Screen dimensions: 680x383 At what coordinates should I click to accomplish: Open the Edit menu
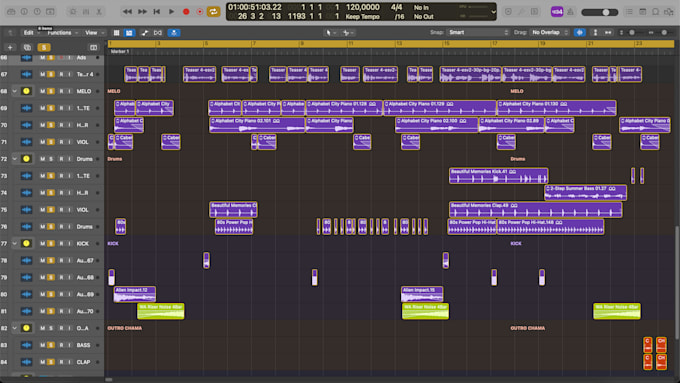pos(30,33)
